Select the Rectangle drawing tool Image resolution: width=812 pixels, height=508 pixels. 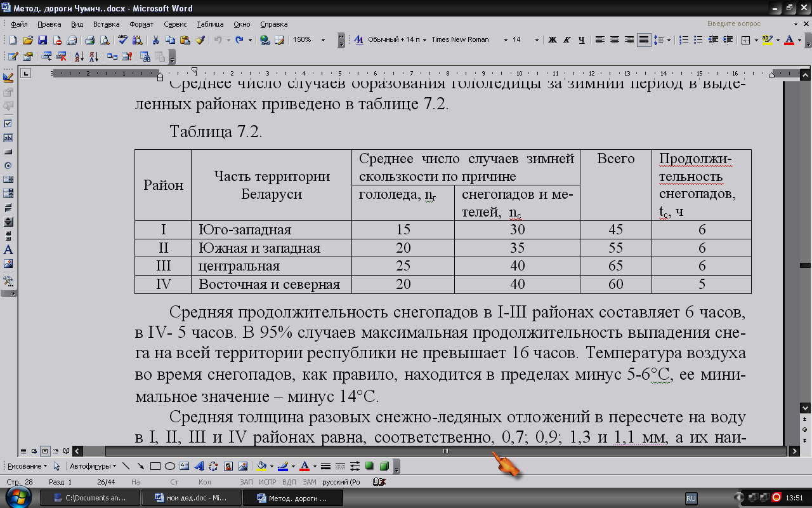click(155, 466)
